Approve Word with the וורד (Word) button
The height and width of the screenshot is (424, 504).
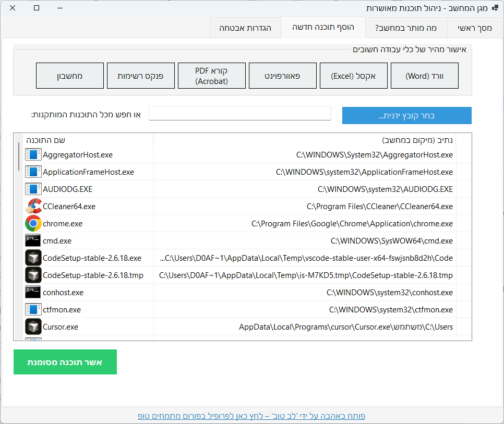point(424,76)
